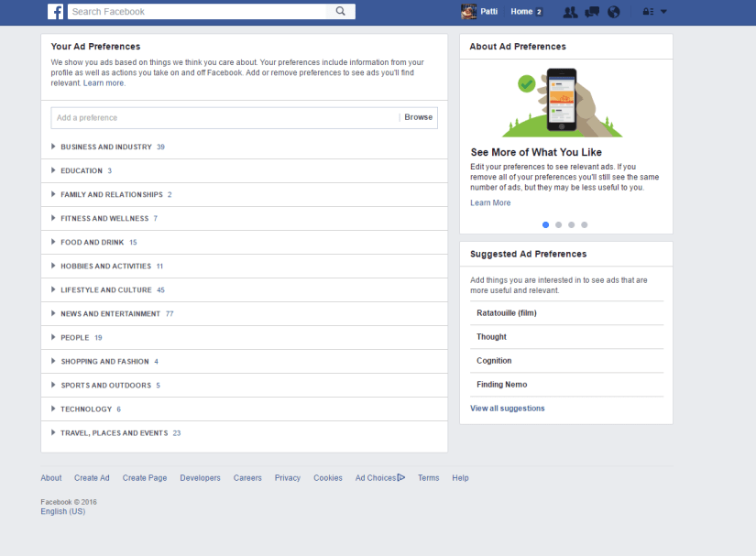This screenshot has width=756, height=556.
Task: Click Patti's profile picture thumbnail
Action: point(466,11)
